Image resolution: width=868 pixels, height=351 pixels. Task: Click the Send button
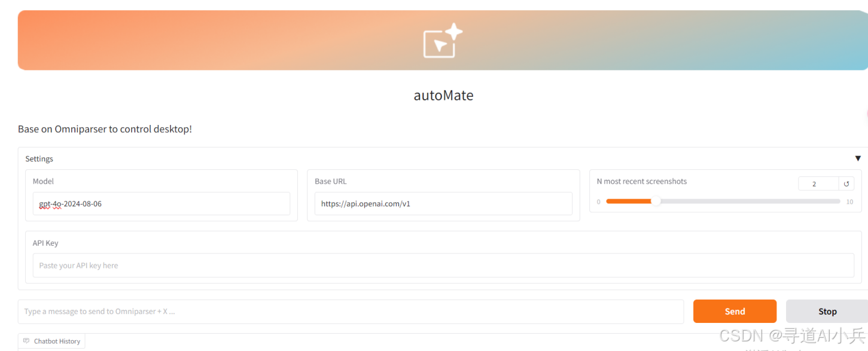(735, 312)
